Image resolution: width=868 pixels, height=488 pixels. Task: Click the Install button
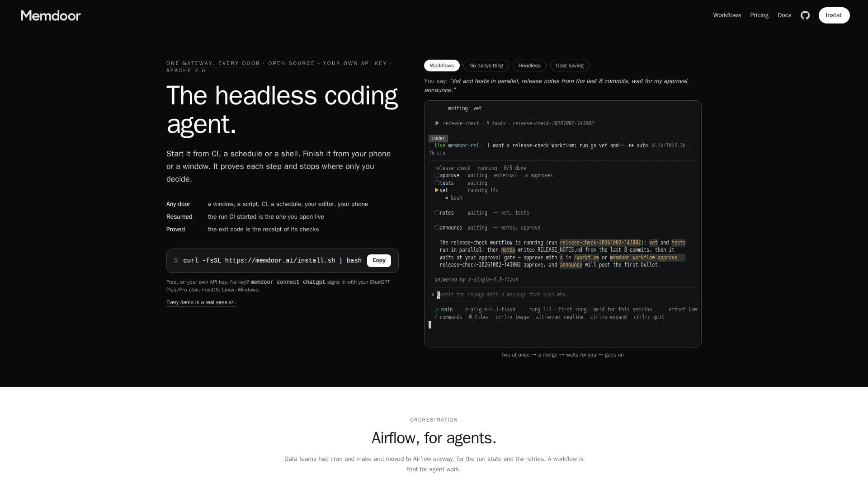click(834, 15)
